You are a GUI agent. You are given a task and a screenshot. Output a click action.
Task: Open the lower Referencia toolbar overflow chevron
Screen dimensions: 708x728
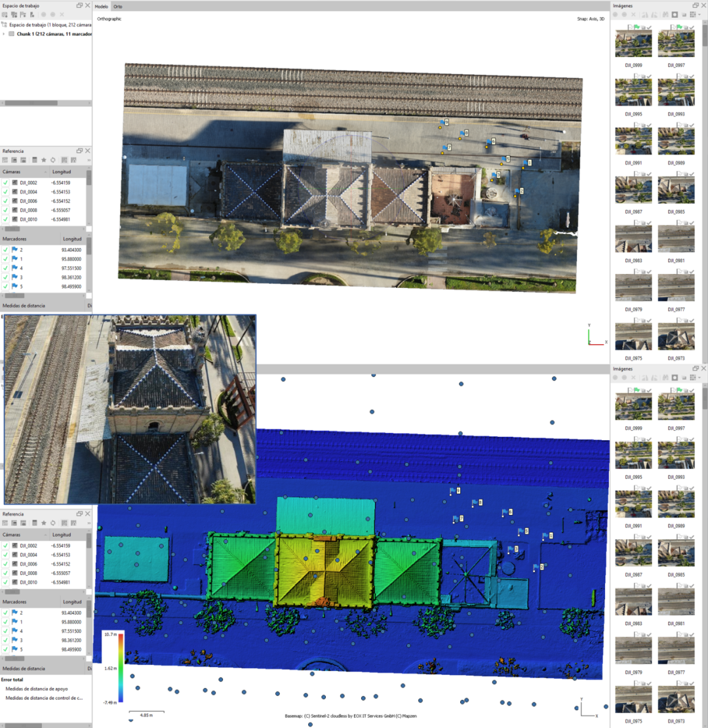pos(88,523)
